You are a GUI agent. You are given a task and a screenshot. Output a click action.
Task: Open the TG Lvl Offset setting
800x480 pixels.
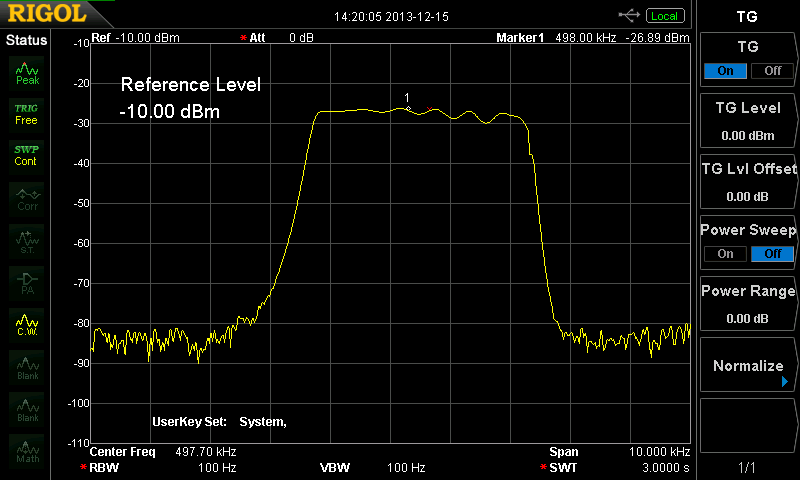pos(747,182)
